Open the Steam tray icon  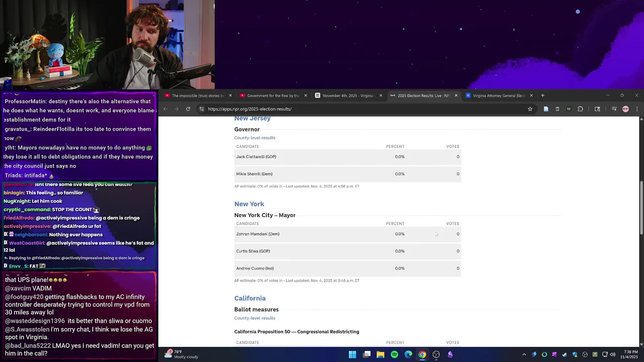click(565, 354)
